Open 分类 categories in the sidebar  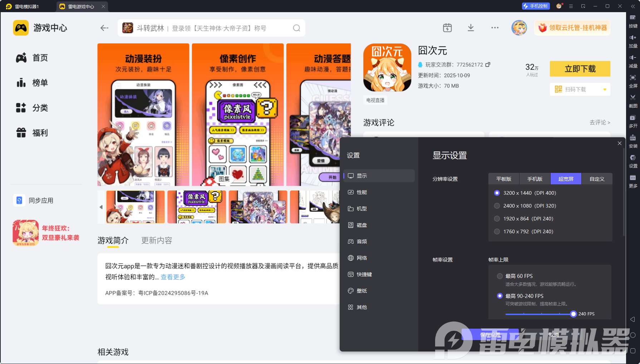[x=32, y=108]
